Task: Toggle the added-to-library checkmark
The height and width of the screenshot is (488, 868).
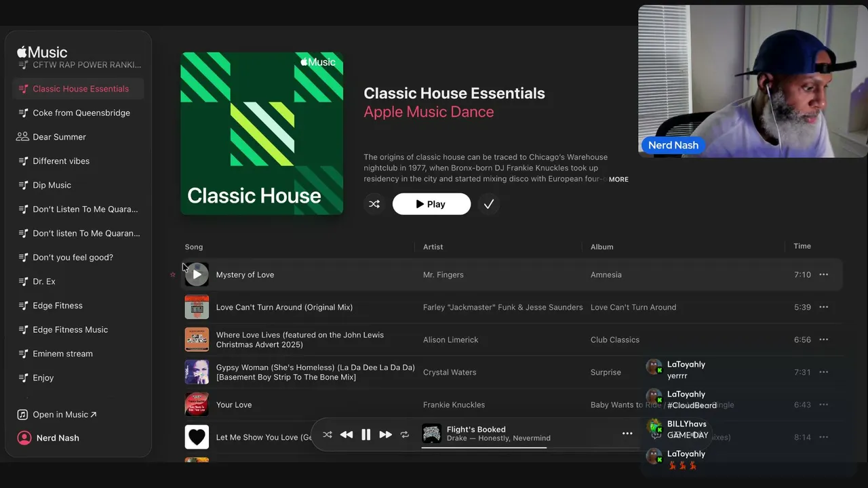Action: pyautogui.click(x=488, y=204)
